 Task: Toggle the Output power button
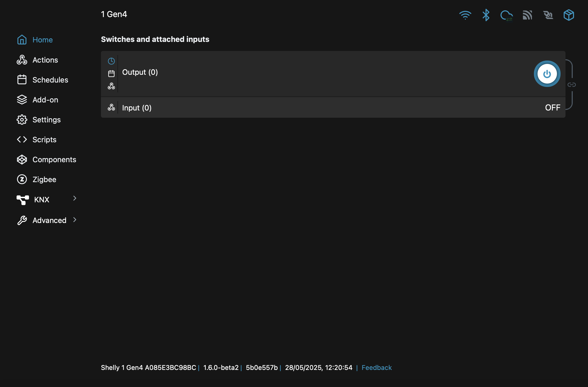pyautogui.click(x=547, y=73)
